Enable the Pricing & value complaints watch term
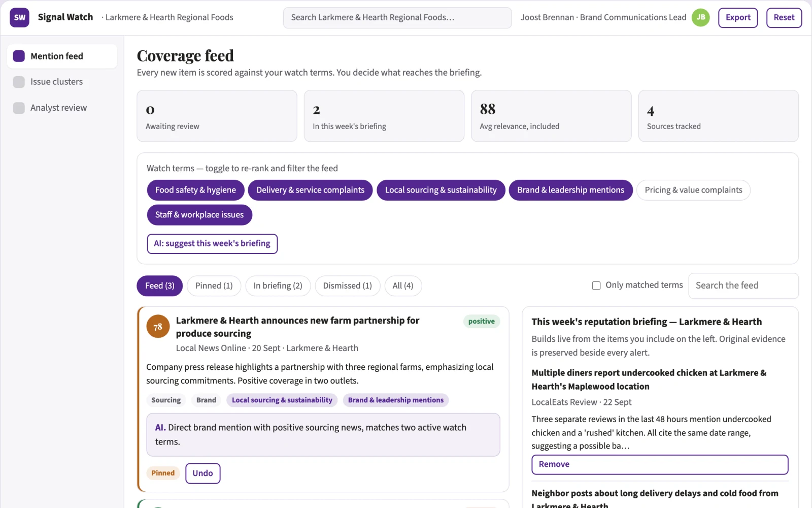 tap(693, 190)
